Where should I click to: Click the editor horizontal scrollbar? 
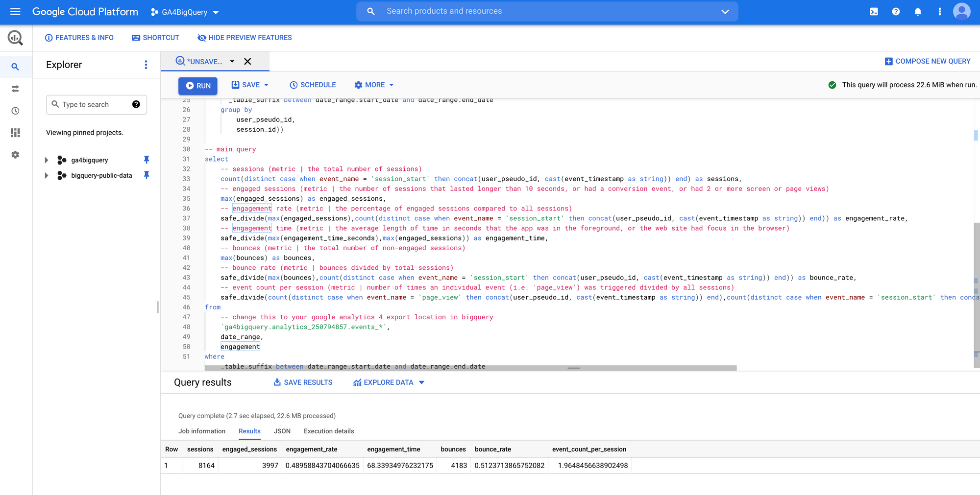470,368
